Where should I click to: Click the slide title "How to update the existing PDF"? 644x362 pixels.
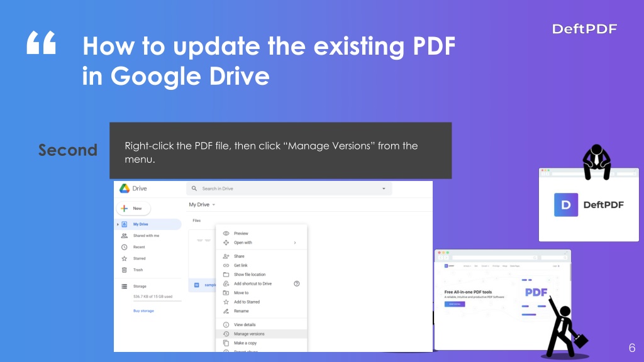pyautogui.click(x=269, y=45)
